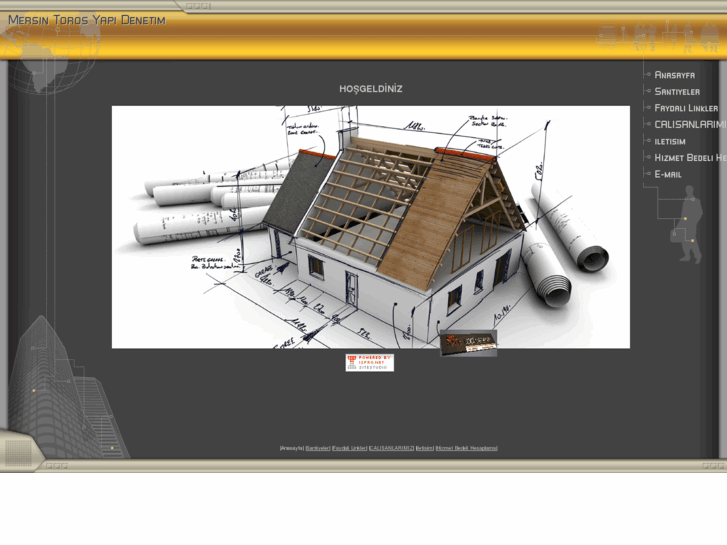This screenshot has width=727, height=545.
Task: Click the HOŞGELDİNİZ heading text
Action: pos(370,89)
